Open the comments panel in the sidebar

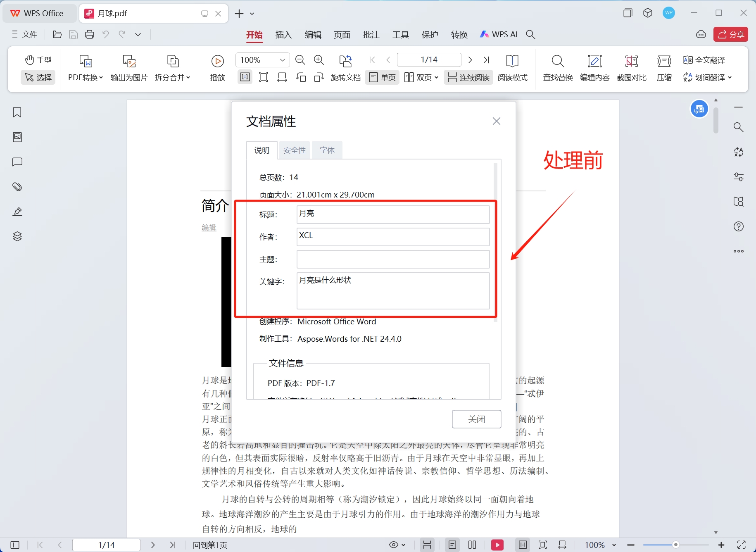[17, 162]
